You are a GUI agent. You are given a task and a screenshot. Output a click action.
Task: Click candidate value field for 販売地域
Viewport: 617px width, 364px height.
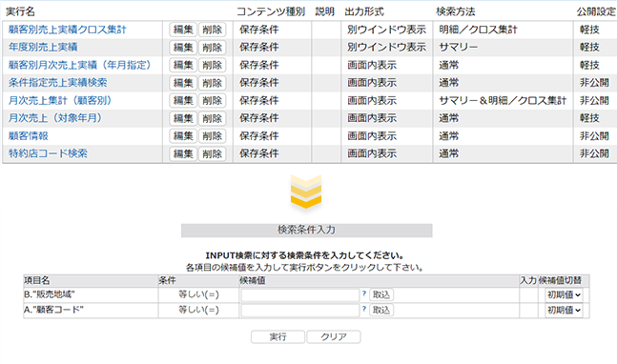point(300,294)
